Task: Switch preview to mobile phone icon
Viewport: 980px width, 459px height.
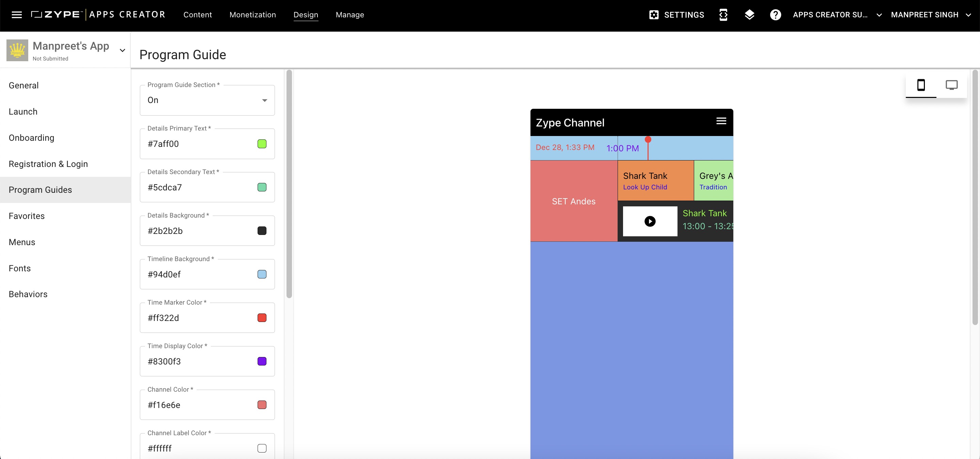Action: [921, 85]
